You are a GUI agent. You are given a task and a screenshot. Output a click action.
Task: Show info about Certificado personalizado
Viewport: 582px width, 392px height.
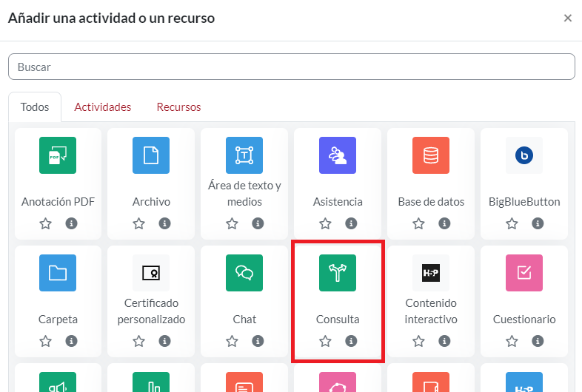[165, 340]
